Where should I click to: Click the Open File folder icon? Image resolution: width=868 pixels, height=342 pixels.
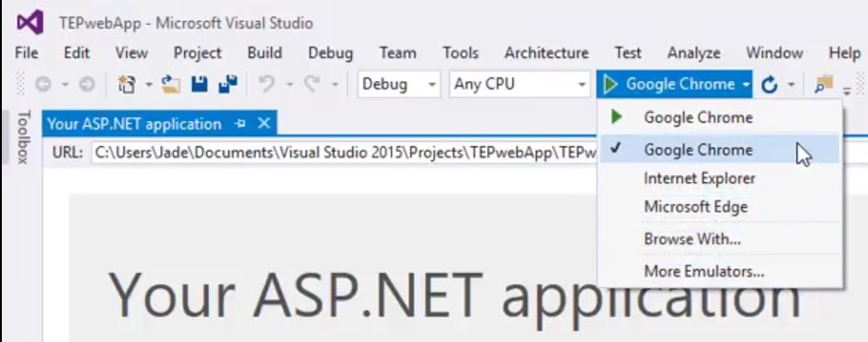(x=171, y=84)
